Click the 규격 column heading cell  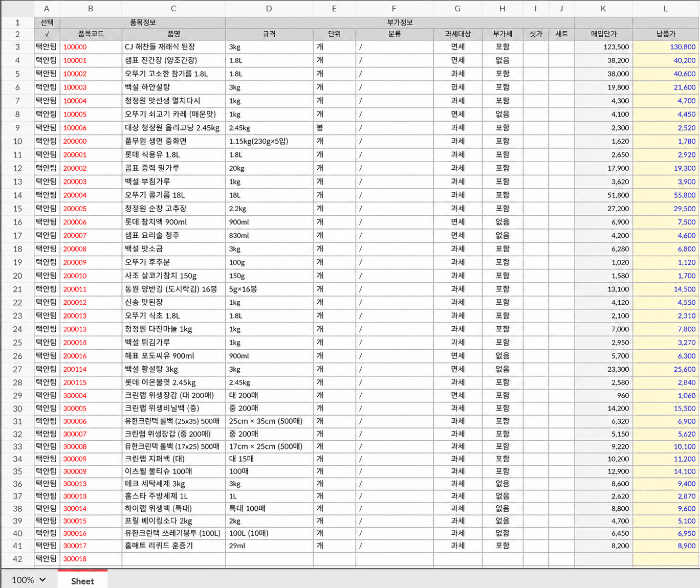269,34
